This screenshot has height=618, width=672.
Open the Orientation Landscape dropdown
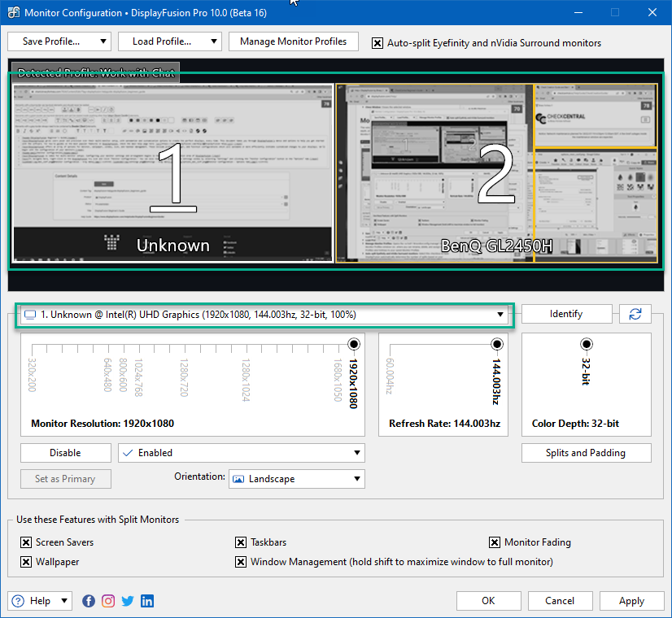point(356,479)
